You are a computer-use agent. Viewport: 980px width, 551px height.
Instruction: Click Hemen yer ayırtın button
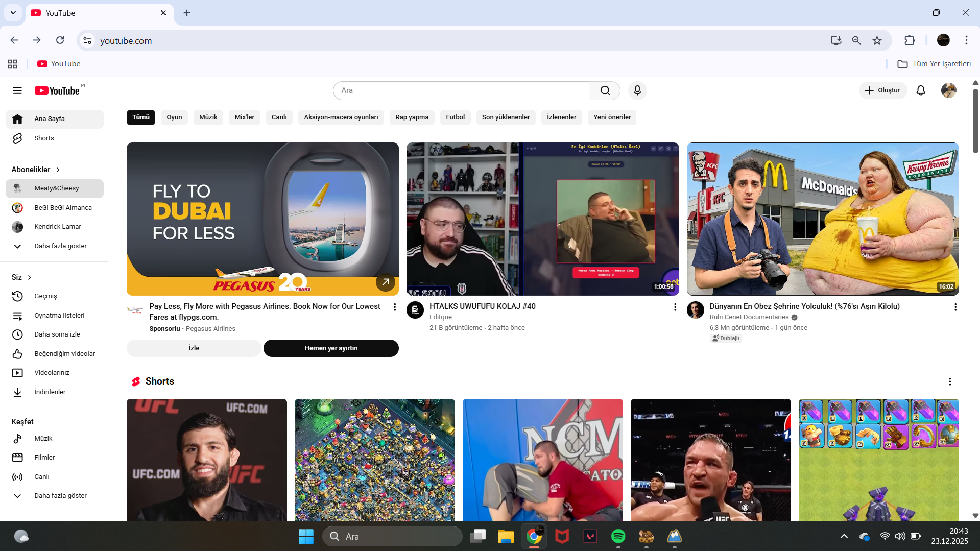(x=331, y=348)
